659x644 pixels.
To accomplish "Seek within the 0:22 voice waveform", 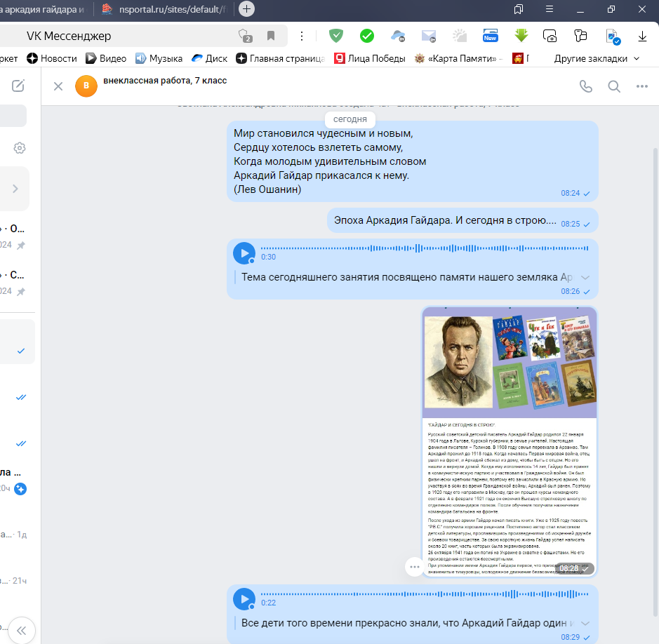I will click(x=425, y=594).
